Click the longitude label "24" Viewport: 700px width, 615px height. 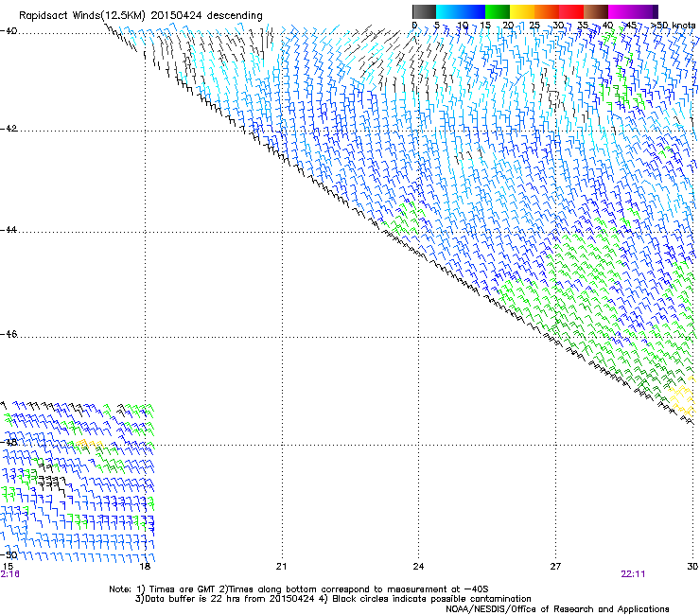click(x=418, y=567)
